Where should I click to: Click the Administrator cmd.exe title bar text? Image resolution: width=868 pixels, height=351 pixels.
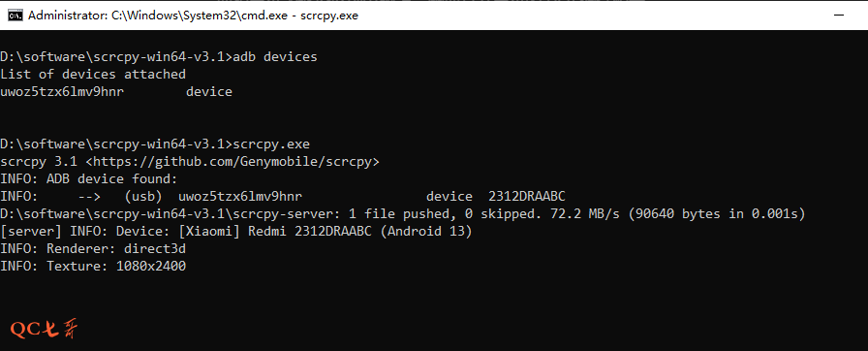193,16
